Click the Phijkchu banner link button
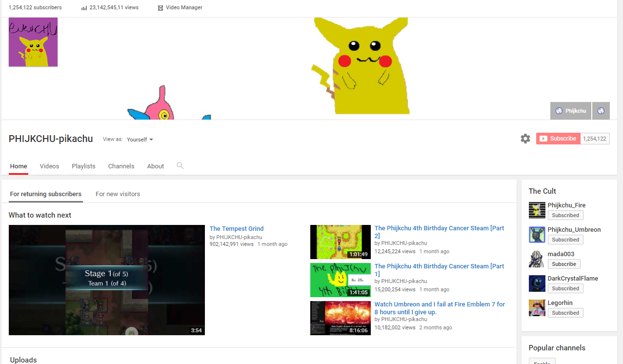This screenshot has width=623, height=364. tap(571, 111)
